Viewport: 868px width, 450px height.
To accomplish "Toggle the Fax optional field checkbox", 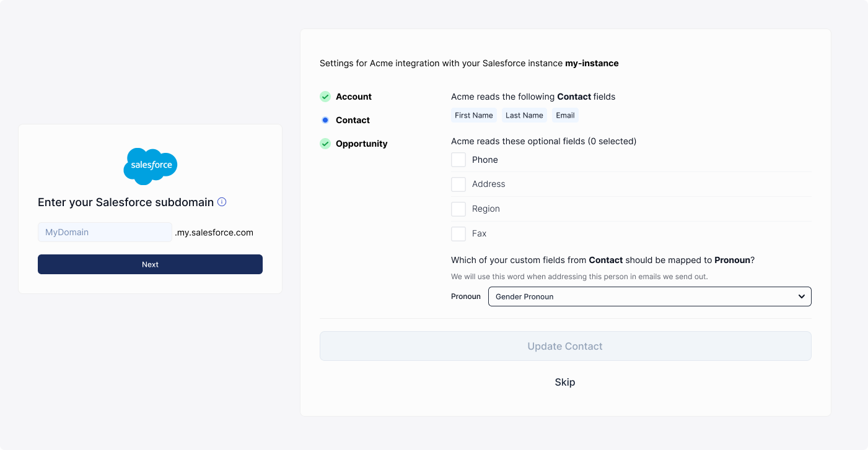I will (x=458, y=234).
